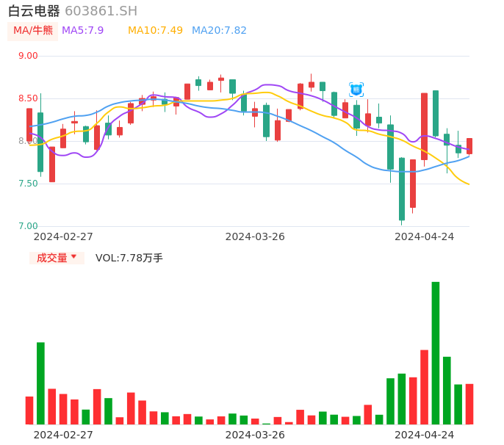Click the MA20:7.82 legend label
This screenshot has width=504, height=445.
219,30
